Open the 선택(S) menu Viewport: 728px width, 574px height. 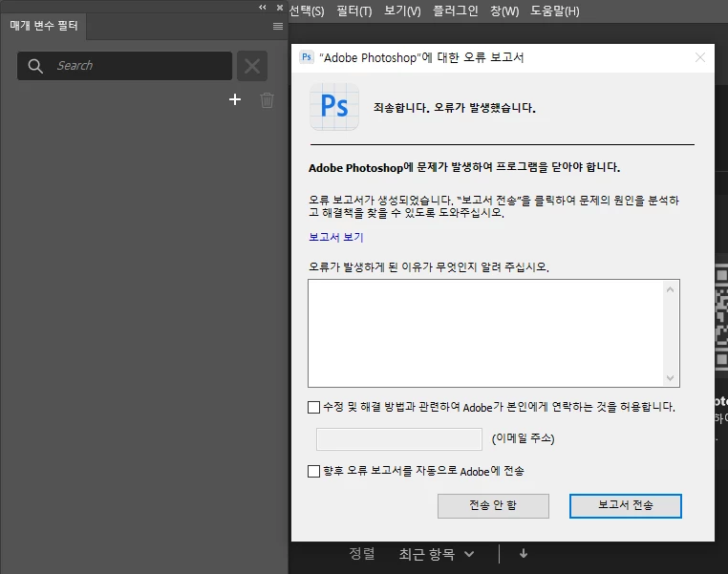[307, 11]
